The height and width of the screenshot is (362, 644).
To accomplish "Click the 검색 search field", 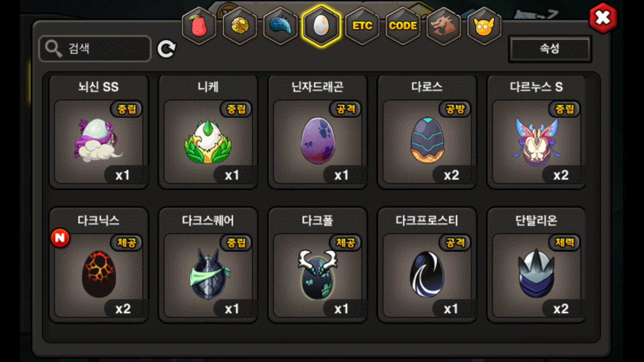I will tap(95, 49).
